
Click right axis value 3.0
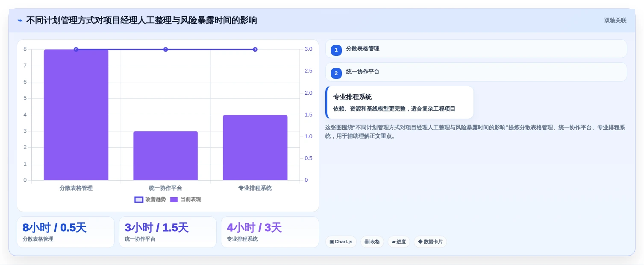point(308,49)
